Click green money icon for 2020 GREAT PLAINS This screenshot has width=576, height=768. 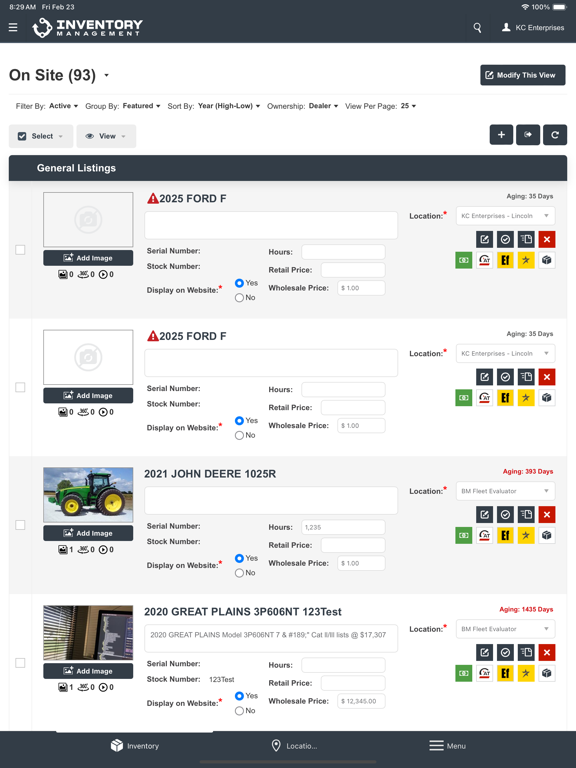[x=464, y=673]
